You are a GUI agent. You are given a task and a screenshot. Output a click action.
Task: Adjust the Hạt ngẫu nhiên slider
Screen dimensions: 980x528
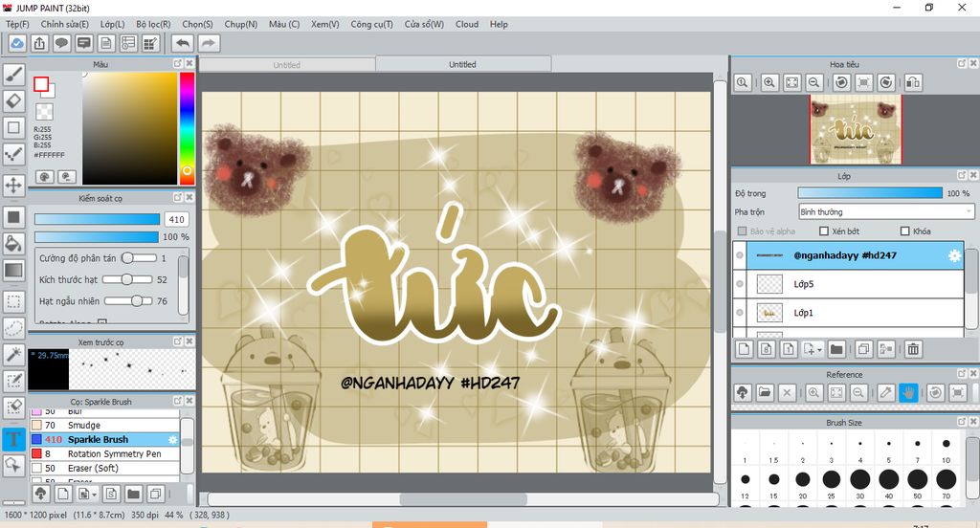point(128,301)
